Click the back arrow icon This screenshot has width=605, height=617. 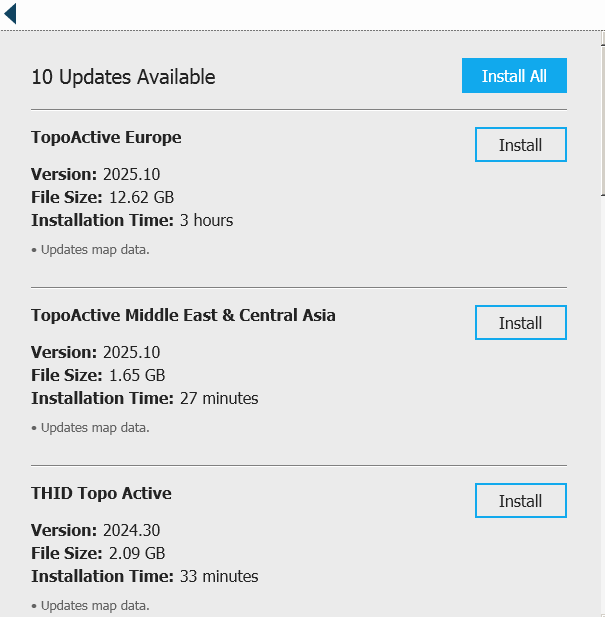click(x=10, y=14)
